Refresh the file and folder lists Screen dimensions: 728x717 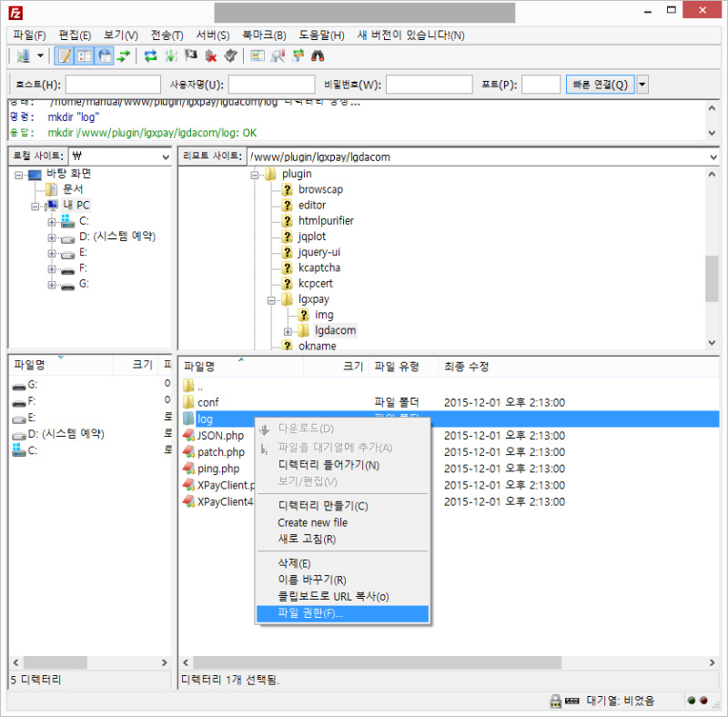pyautogui.click(x=150, y=56)
